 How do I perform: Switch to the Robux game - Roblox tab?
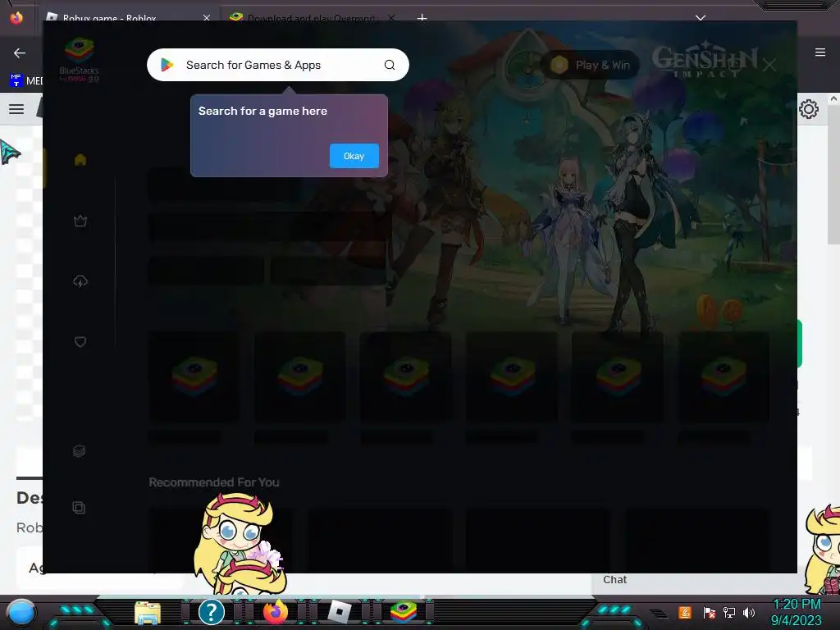click(129, 18)
